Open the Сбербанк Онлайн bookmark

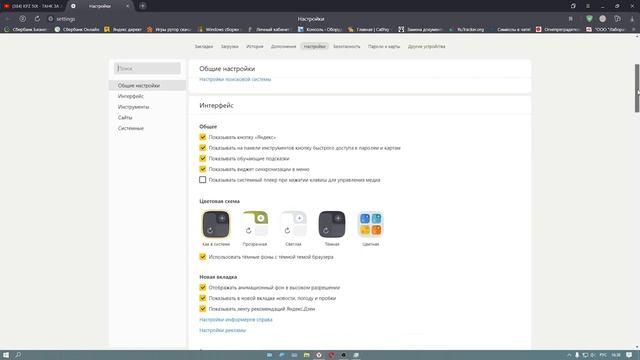point(77,29)
